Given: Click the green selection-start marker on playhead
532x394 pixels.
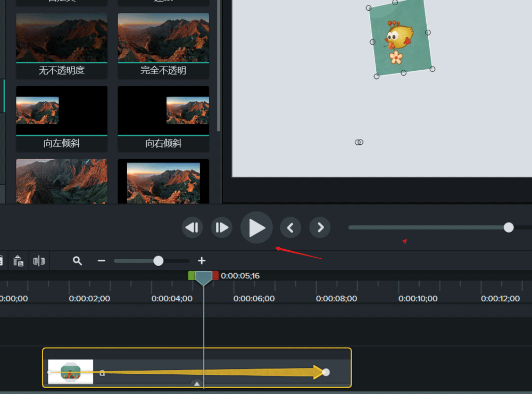Looking at the screenshot, I should (191, 276).
